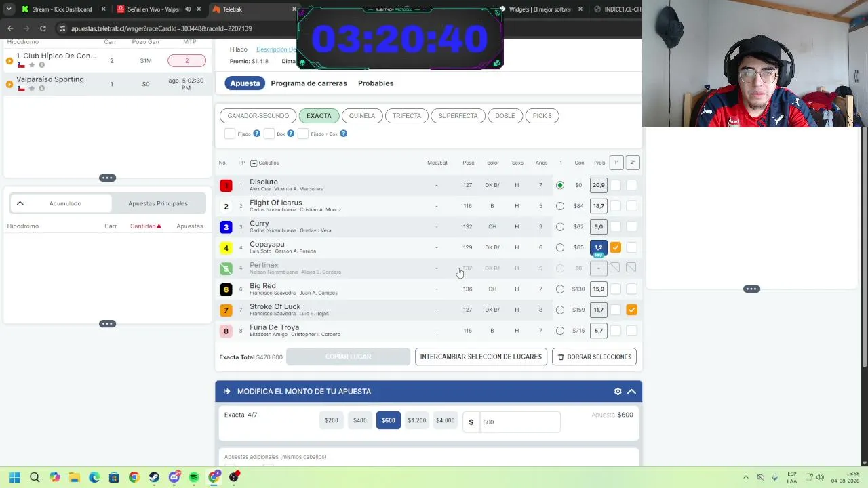Open help icon next to Fijado

[x=256, y=134]
